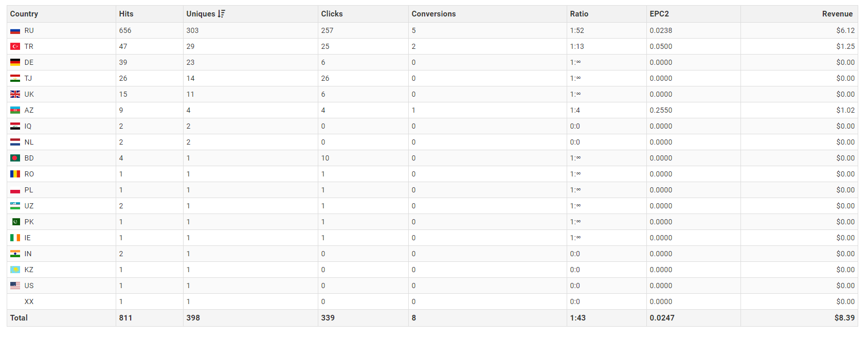Click the Germany flag icon
Image resolution: width=868 pixels, height=338 pixels.
click(x=15, y=63)
